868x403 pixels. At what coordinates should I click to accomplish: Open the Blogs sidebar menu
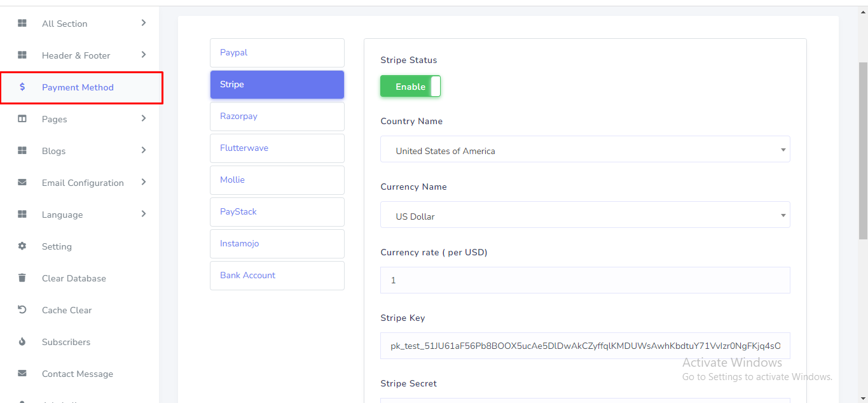[x=54, y=151]
